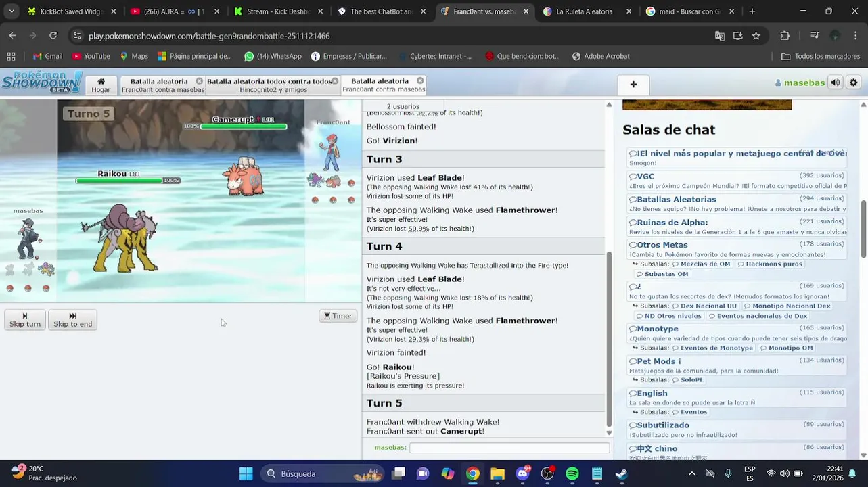Open the Hackmons puros subroom
This screenshot has width=868, height=487.
(770, 264)
